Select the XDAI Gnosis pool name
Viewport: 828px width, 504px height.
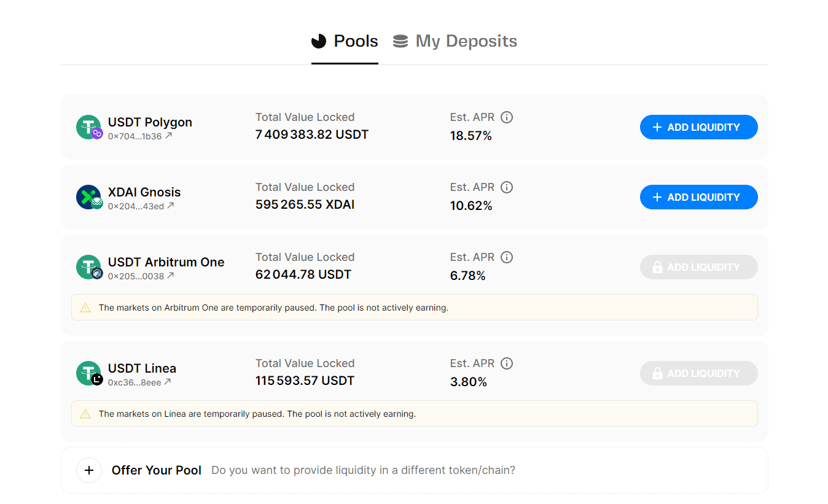[144, 192]
